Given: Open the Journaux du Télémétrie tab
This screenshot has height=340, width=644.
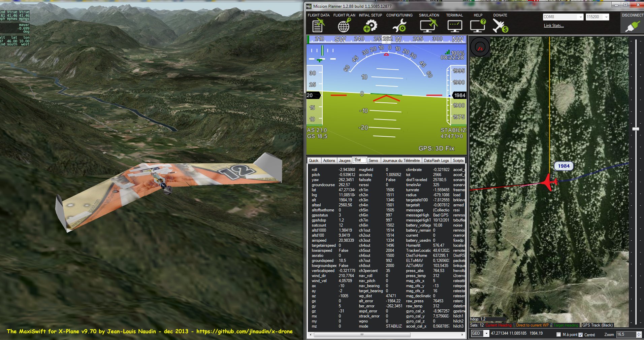Looking at the screenshot, I should click(401, 161).
